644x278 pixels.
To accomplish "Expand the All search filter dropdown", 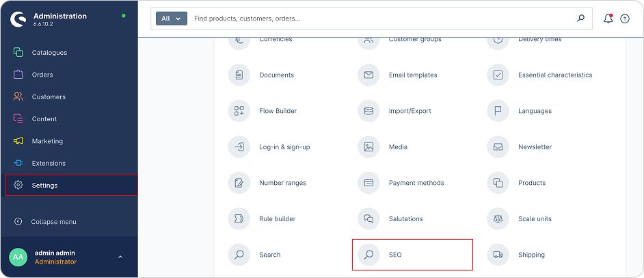I will 171,18.
